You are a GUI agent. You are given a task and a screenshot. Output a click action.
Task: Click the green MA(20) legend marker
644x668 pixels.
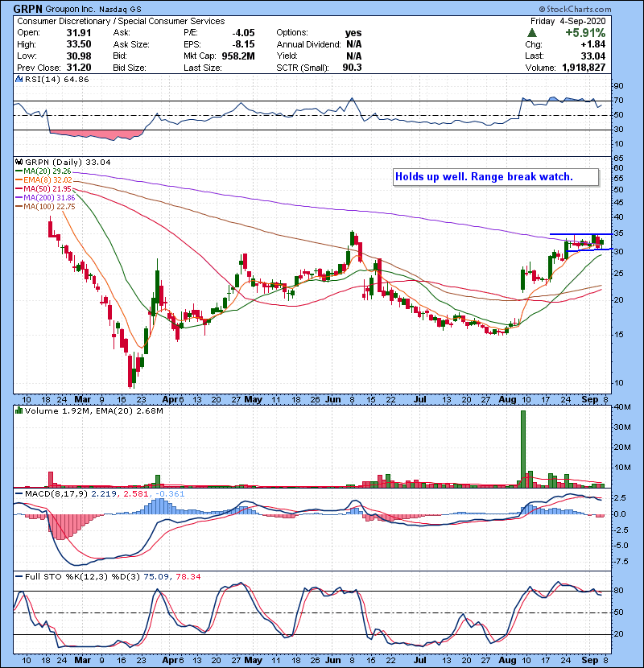18,171
